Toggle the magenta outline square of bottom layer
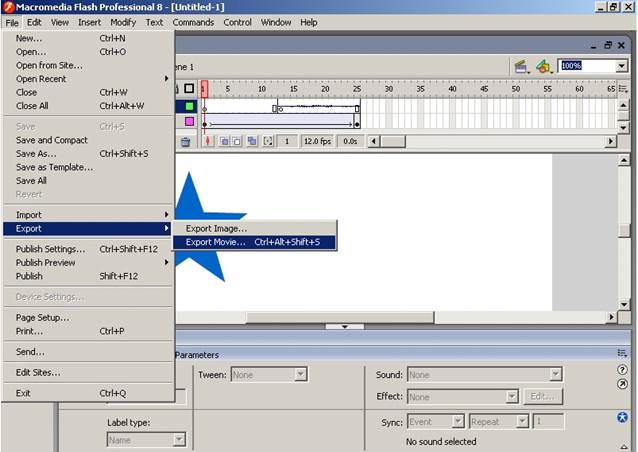This screenshot has height=452, width=638. [x=189, y=121]
